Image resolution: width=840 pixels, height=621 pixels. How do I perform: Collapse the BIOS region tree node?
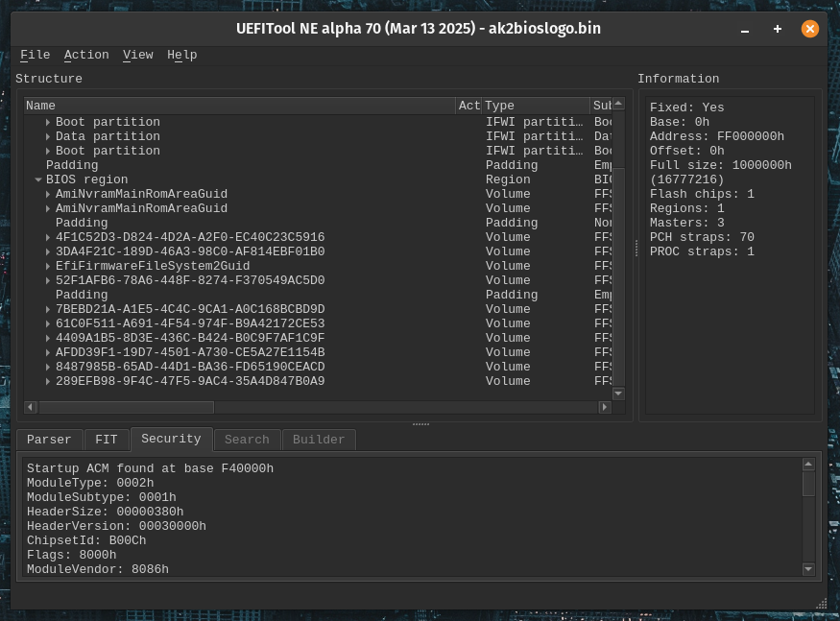pos(38,179)
